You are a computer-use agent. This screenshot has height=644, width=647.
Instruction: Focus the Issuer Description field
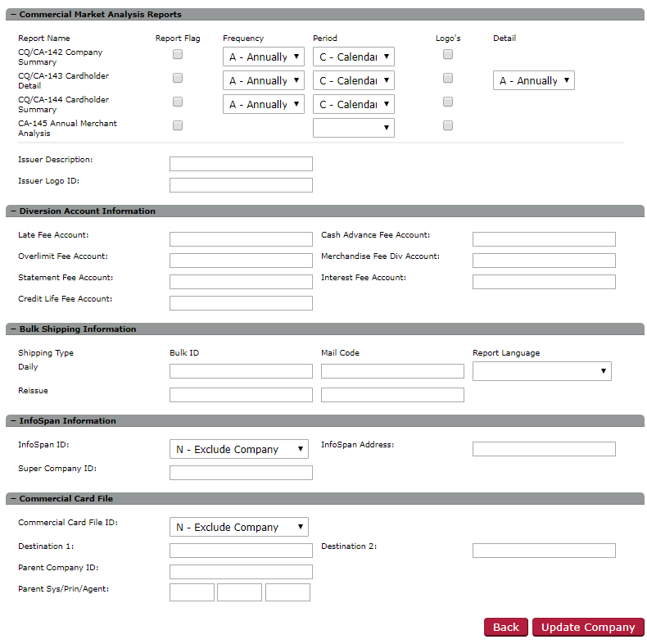241,164
